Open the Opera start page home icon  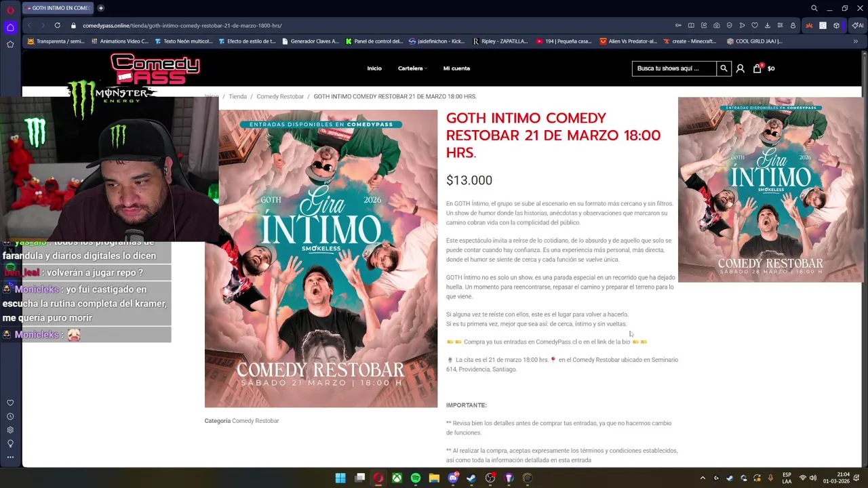click(10, 27)
